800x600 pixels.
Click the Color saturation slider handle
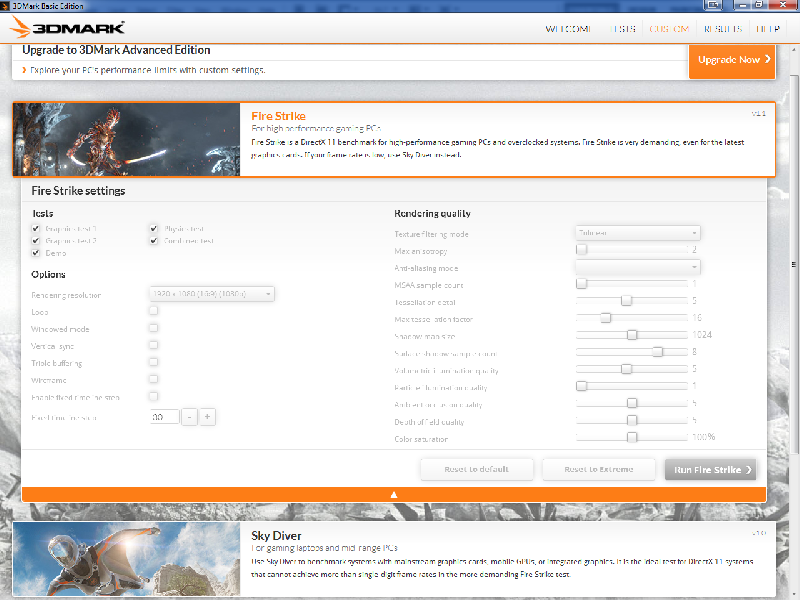click(632, 437)
